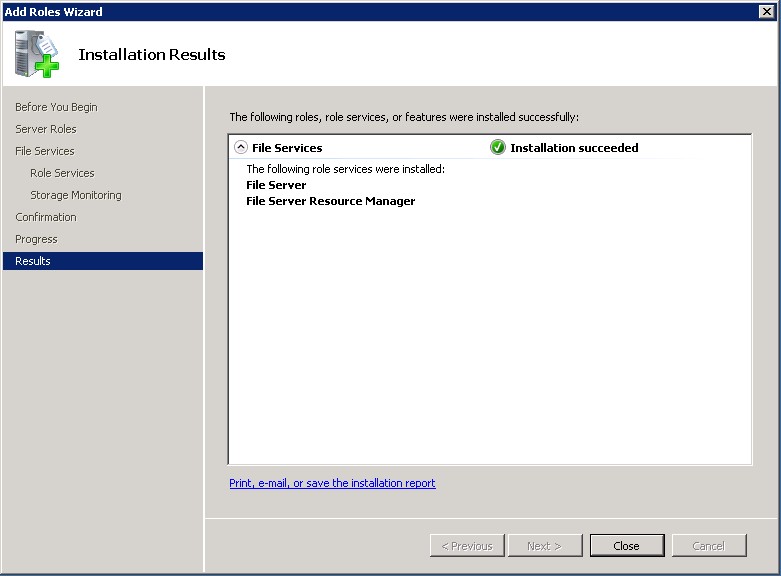Jump to Confirmation step
The image size is (781, 576).
[46, 217]
